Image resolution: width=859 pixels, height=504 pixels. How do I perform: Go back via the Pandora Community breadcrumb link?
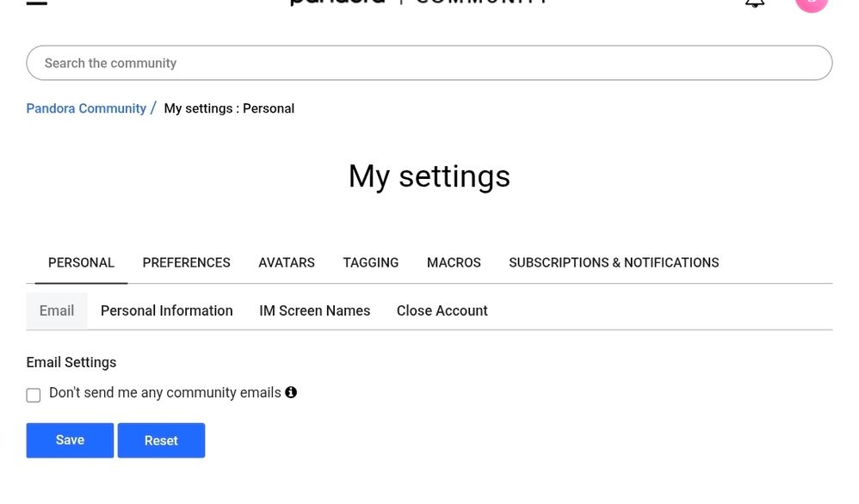click(x=86, y=108)
